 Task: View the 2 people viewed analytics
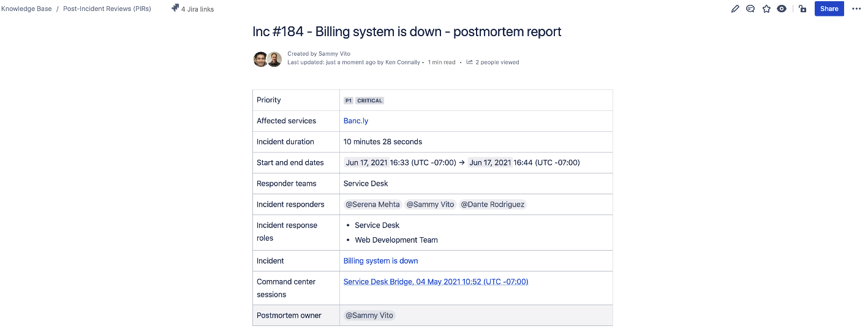point(493,63)
